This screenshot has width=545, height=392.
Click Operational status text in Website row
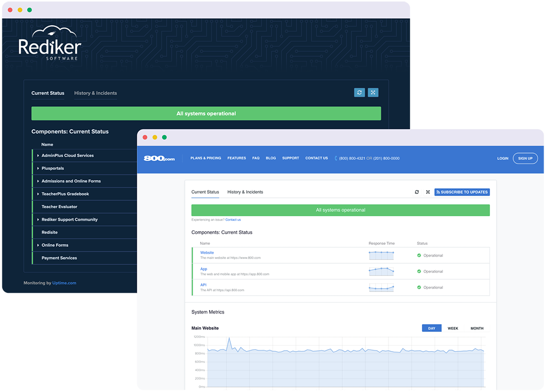coord(433,255)
